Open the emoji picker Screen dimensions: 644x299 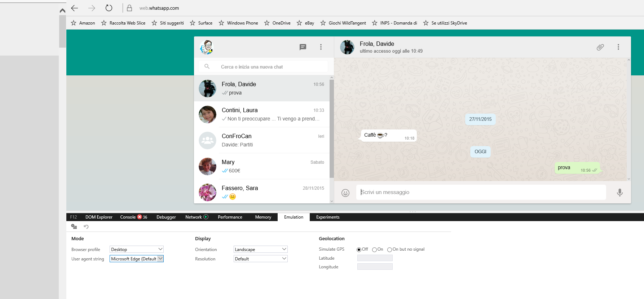pyautogui.click(x=345, y=193)
